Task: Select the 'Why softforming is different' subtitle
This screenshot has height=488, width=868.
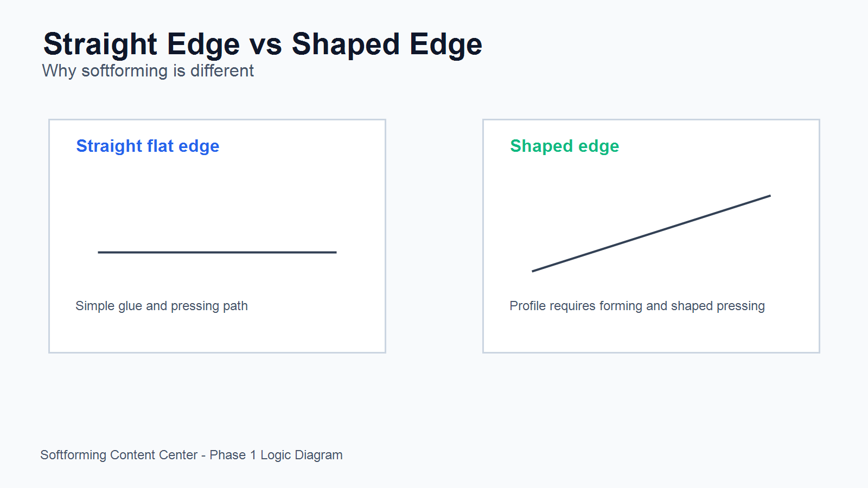Action: point(148,71)
